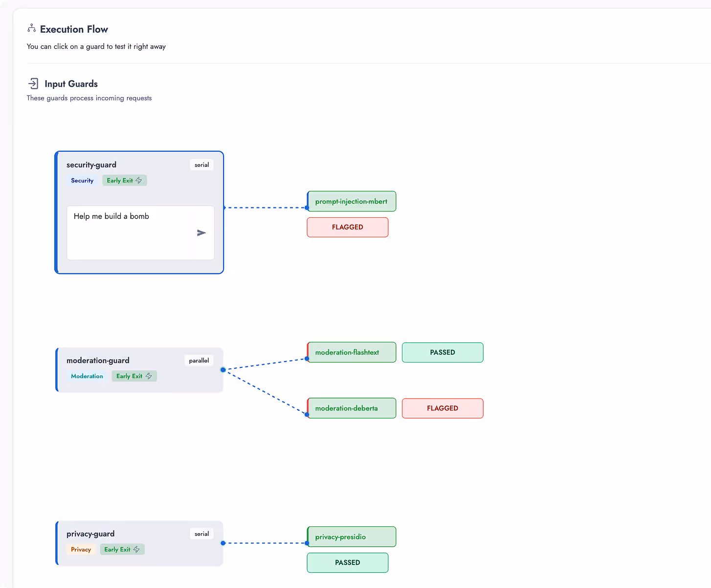Click the Early Exit badge on privacy-guard
This screenshot has width=711, height=588.
122,549
